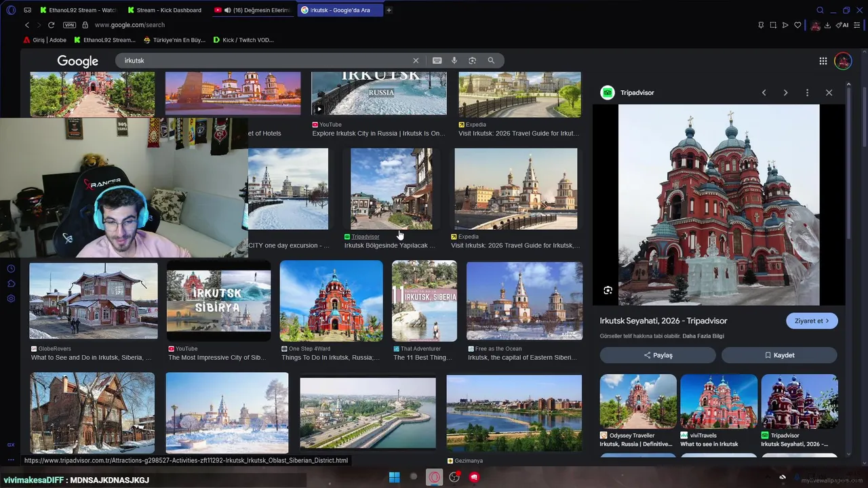Open a new tab with plus button
Screen dimensions: 868x488
pos(389,10)
